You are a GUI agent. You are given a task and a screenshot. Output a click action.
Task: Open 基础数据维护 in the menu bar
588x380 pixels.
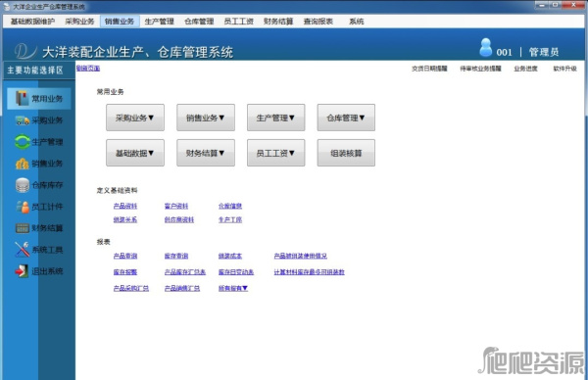[32, 22]
